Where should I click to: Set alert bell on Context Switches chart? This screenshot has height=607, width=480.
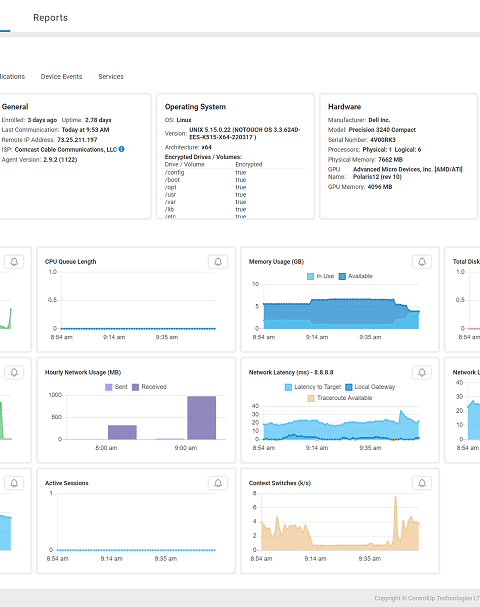click(x=422, y=483)
